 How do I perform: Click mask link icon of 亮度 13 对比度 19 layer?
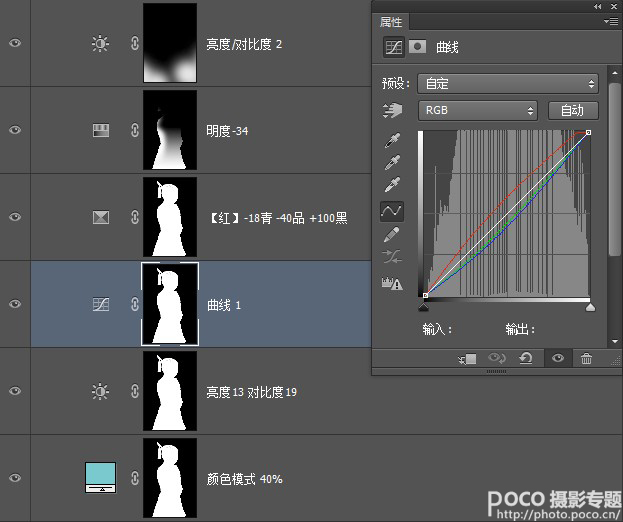[x=135, y=391]
